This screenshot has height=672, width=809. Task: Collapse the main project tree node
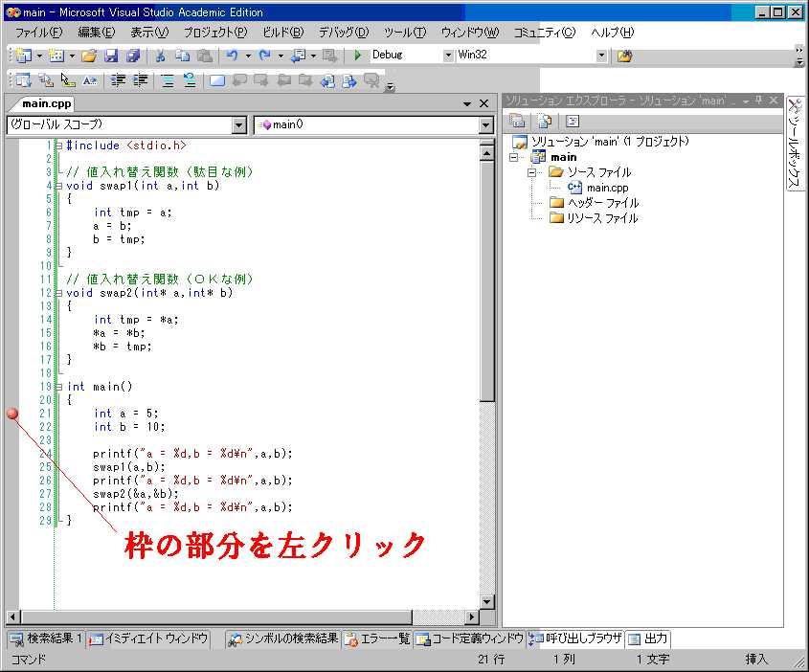point(513,157)
